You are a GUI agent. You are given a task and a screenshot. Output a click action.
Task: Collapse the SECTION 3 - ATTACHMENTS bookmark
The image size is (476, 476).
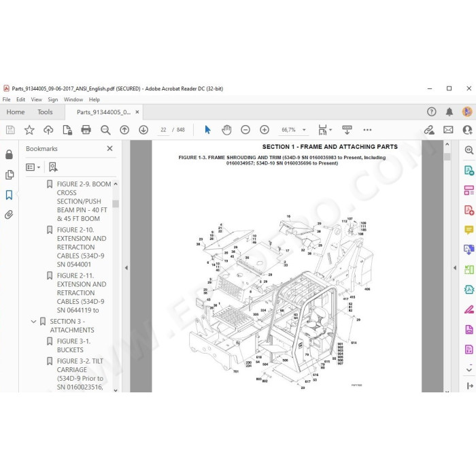[x=34, y=322]
